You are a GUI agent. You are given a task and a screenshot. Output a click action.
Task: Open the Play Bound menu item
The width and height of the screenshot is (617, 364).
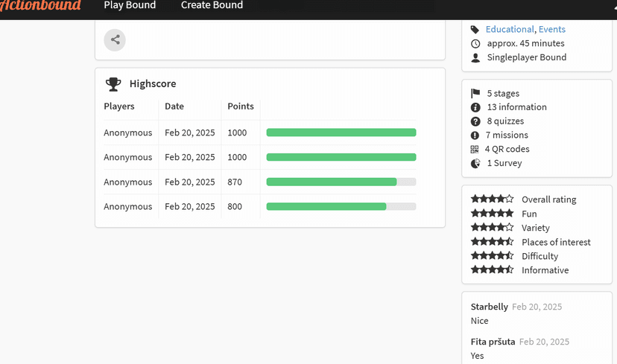coord(130,6)
